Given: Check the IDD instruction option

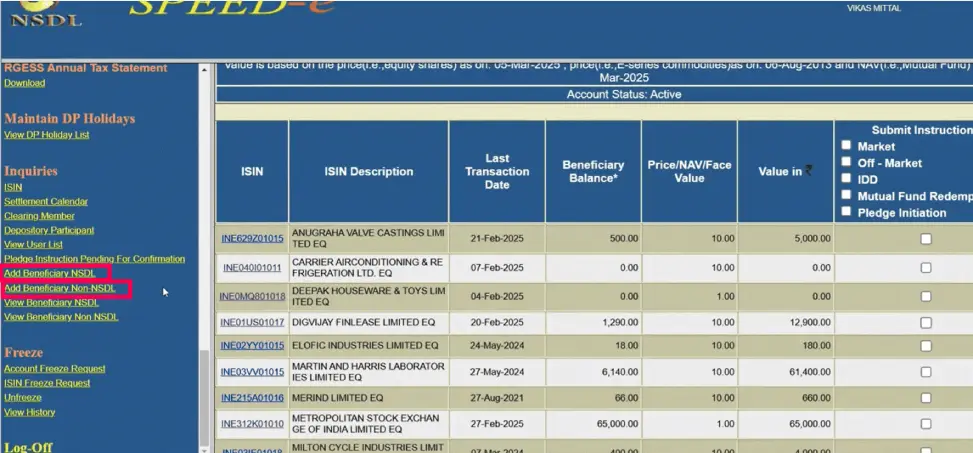Looking at the screenshot, I should tap(846, 179).
